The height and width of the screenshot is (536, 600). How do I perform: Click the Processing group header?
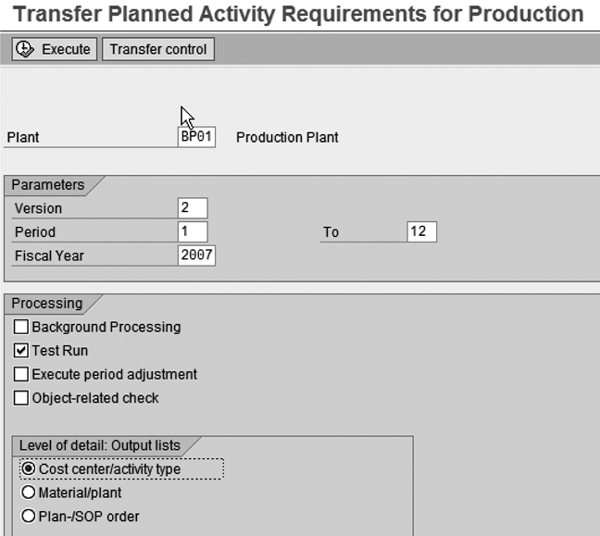tap(46, 303)
